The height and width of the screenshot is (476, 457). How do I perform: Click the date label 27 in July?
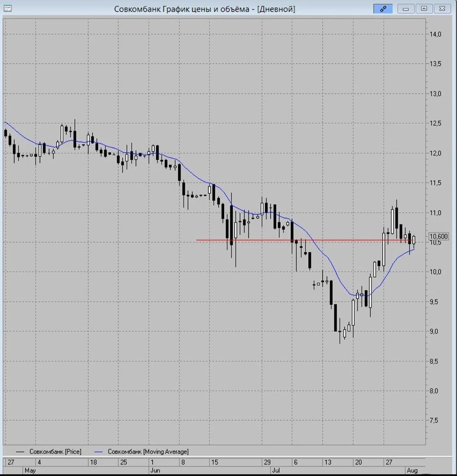point(388,462)
